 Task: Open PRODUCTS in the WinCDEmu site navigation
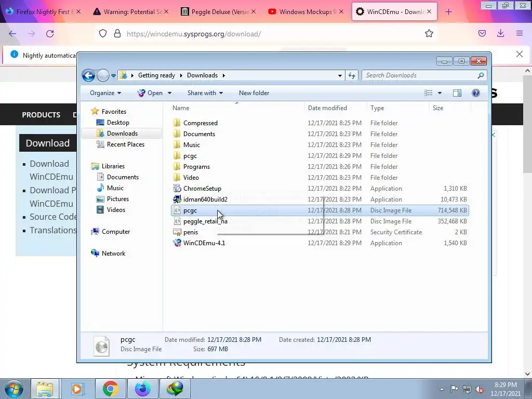[x=41, y=115]
